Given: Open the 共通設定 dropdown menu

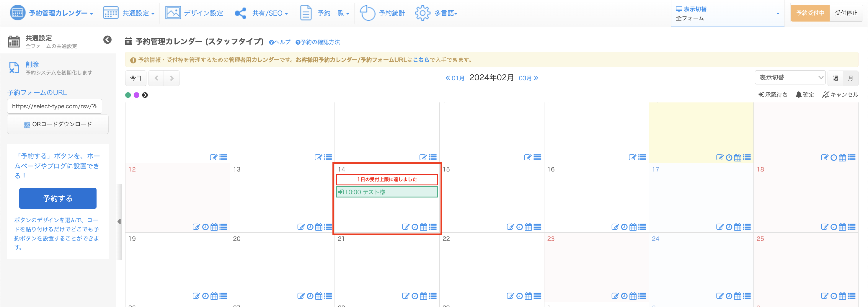Looking at the screenshot, I should click(129, 13).
